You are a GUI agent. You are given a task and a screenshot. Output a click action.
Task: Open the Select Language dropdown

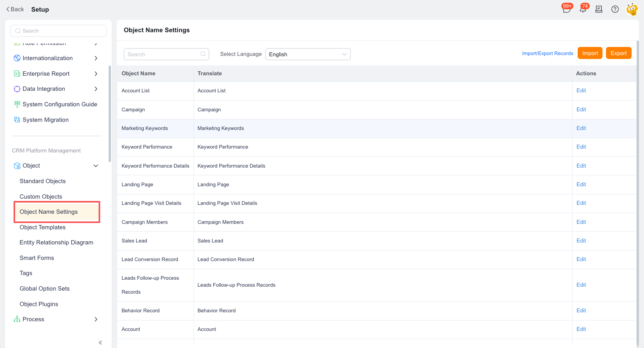coord(308,54)
